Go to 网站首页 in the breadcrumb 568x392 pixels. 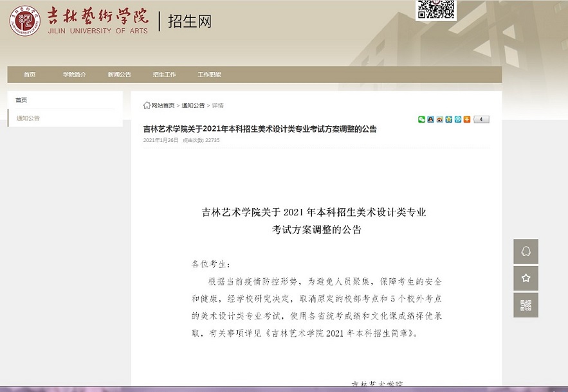(x=163, y=105)
